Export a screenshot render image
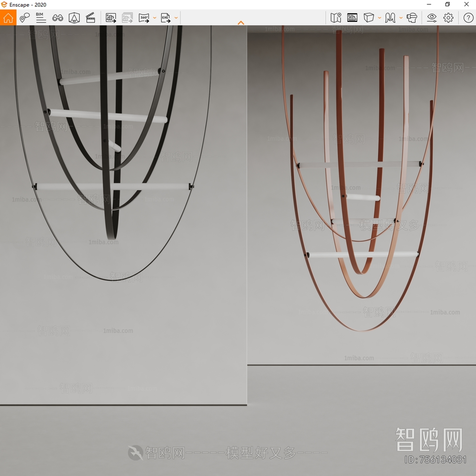This screenshot has height=476, width=476. point(111,18)
